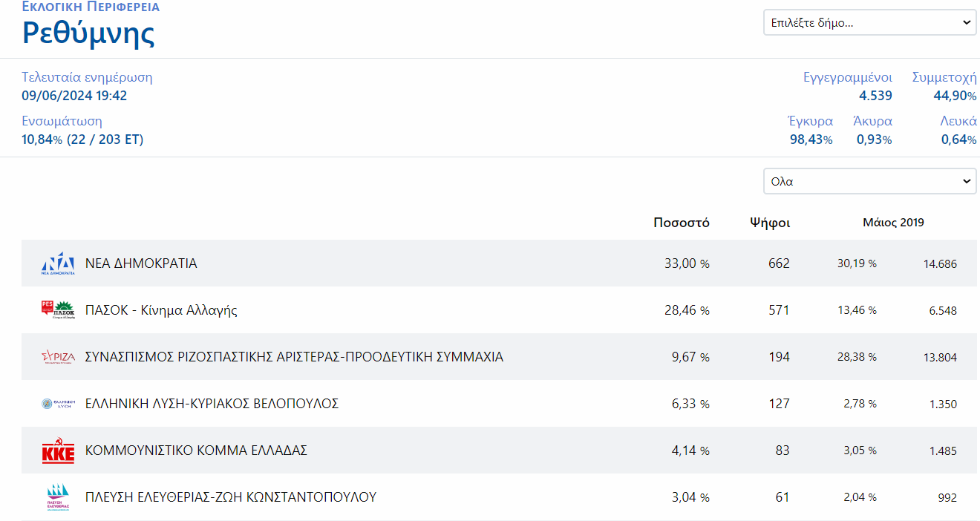Click the 'Ποσοστό' column header
This screenshot has width=980, height=521.
682,223
